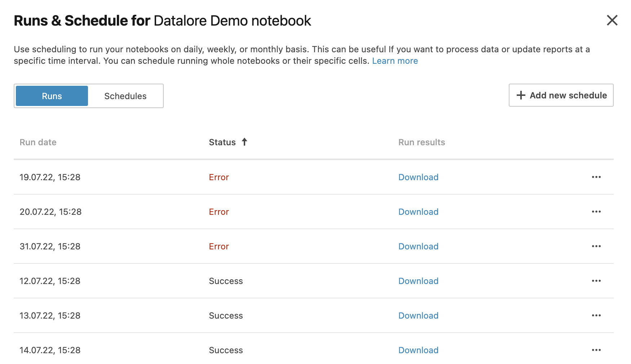Toggle the Status sort arrow
Viewport: 631px width, 364px height.
tap(244, 142)
